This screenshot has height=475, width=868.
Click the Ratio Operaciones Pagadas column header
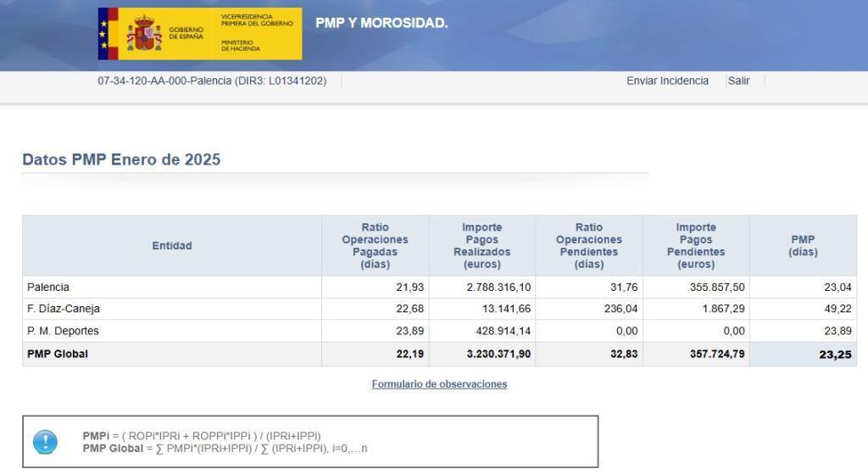tap(375, 246)
